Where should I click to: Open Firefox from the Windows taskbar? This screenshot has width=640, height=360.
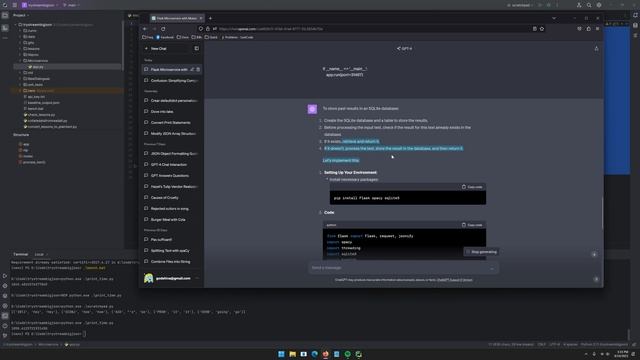(x=325, y=354)
